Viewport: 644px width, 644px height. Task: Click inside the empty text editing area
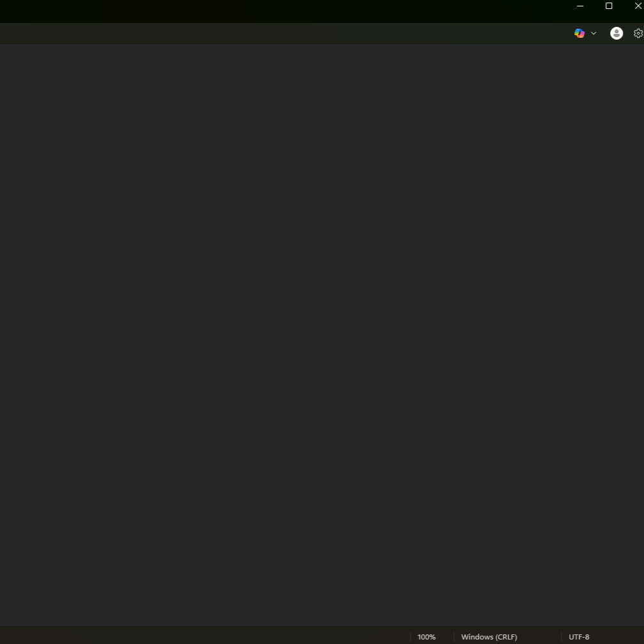tap(322, 334)
